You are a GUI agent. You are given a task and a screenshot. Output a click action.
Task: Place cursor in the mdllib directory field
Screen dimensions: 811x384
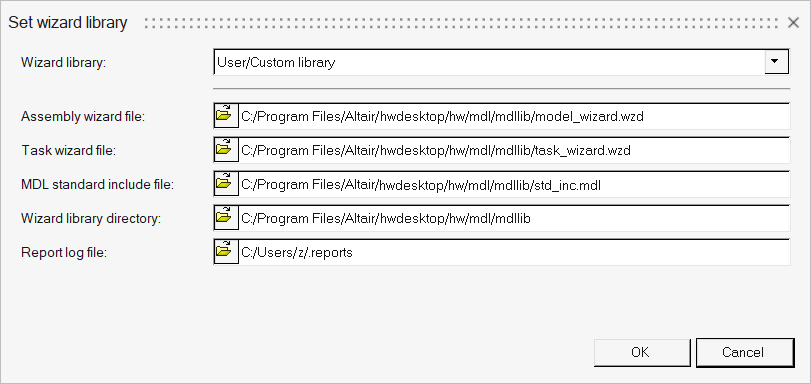(514, 218)
